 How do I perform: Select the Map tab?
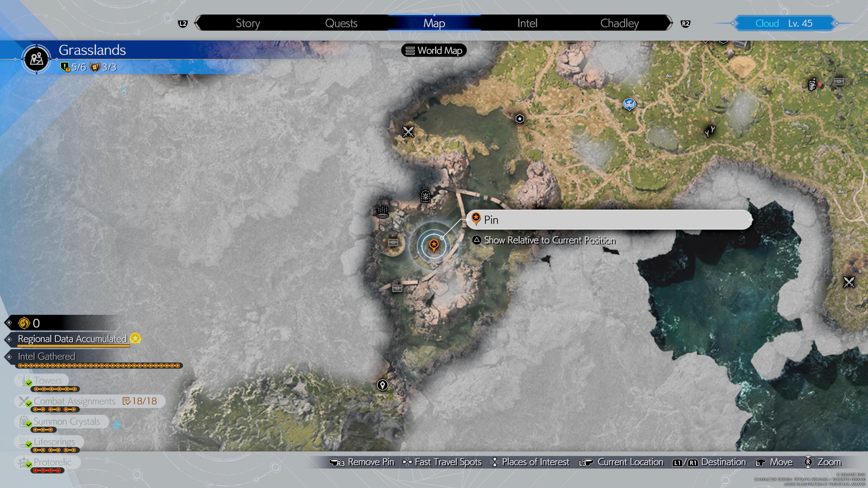[434, 23]
